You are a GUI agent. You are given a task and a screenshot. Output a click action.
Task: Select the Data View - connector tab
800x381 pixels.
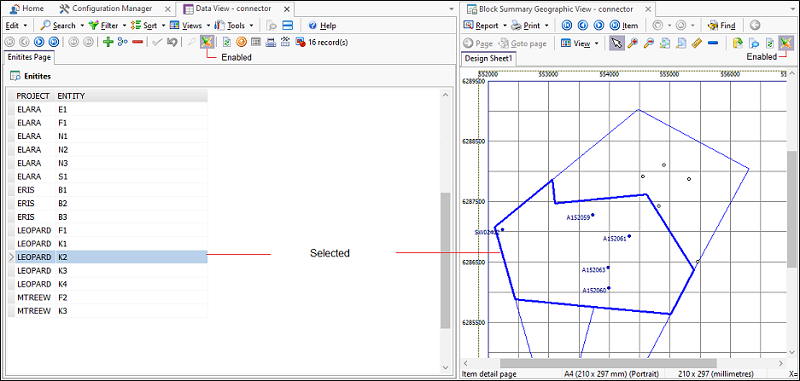coord(228,9)
